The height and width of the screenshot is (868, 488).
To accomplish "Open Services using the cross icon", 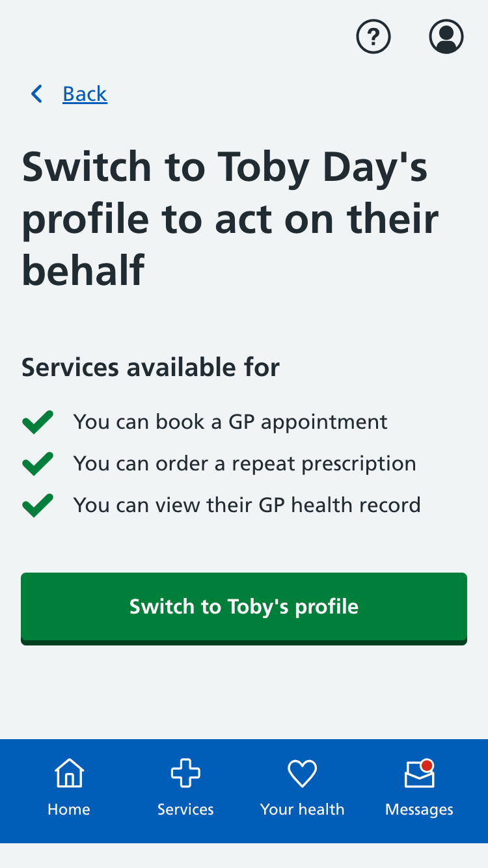I will (x=185, y=772).
